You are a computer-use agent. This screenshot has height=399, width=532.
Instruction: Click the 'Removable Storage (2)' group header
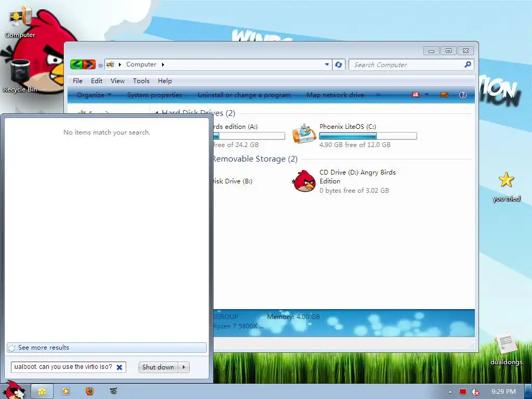coord(255,159)
